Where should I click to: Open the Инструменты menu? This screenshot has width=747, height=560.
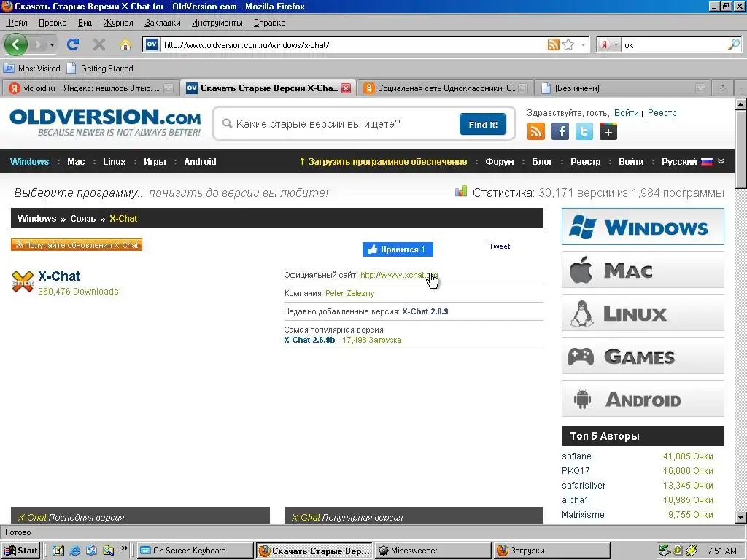(x=217, y=23)
